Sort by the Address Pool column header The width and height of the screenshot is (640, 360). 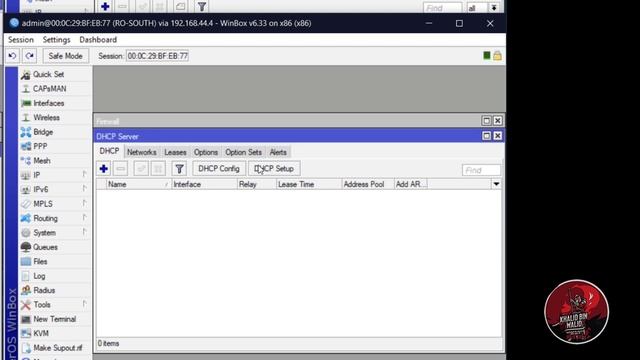click(368, 184)
